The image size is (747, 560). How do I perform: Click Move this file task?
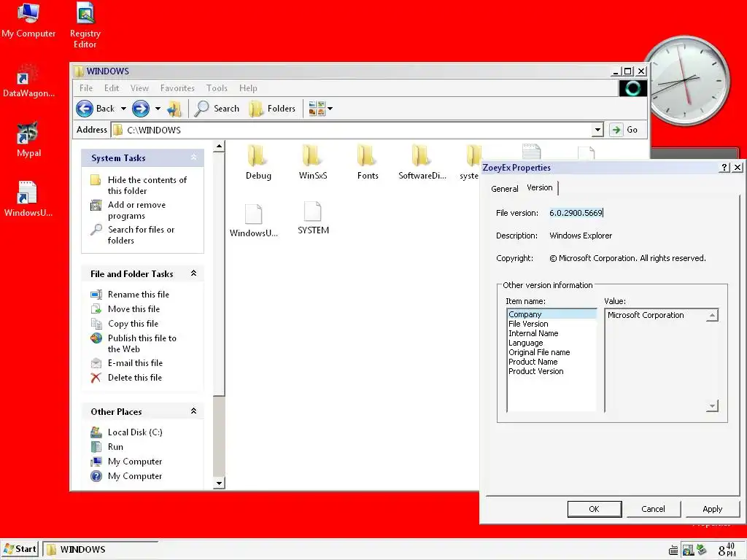(125, 309)
